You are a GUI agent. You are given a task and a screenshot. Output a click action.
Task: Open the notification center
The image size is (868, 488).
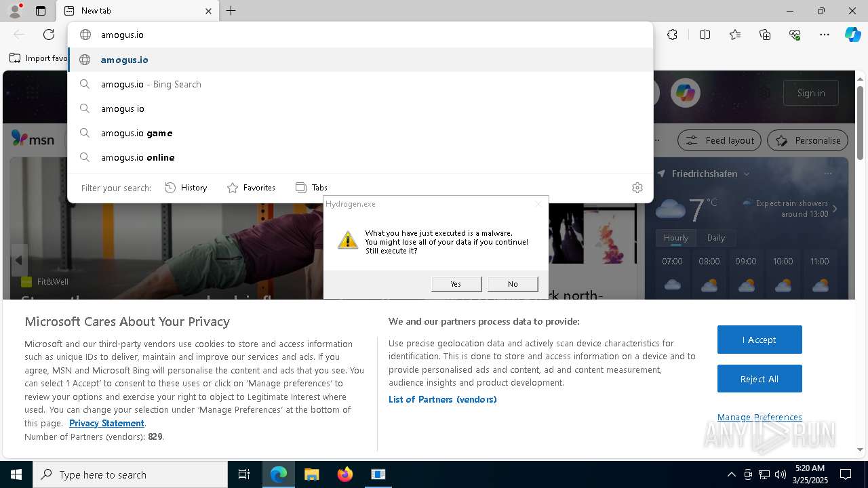coord(846,474)
